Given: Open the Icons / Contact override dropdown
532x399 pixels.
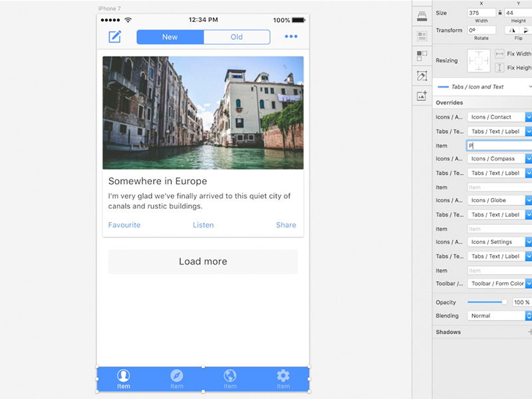Looking at the screenshot, I should (x=499, y=117).
